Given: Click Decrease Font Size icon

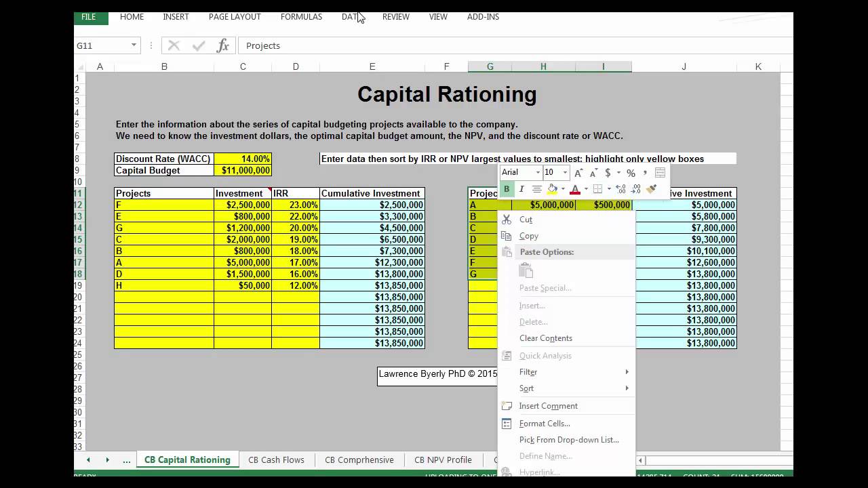Looking at the screenshot, I should click(593, 173).
